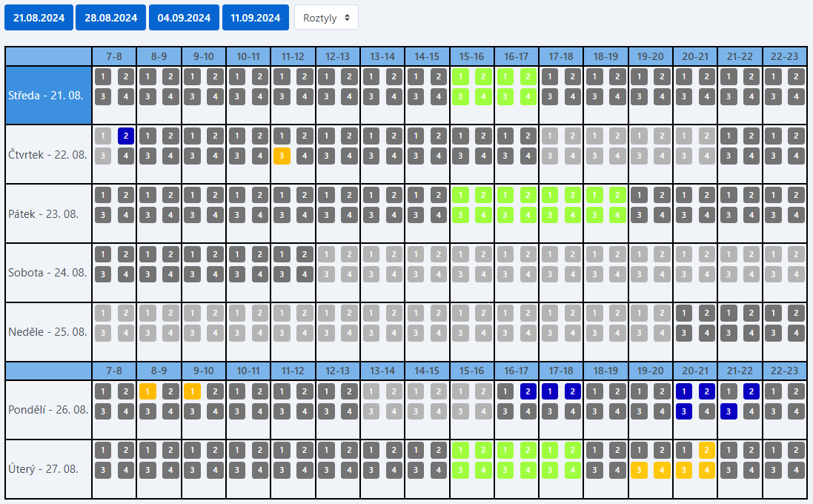Go to the 04.09.2024 week
This screenshot has width=813, height=504.
184,18
